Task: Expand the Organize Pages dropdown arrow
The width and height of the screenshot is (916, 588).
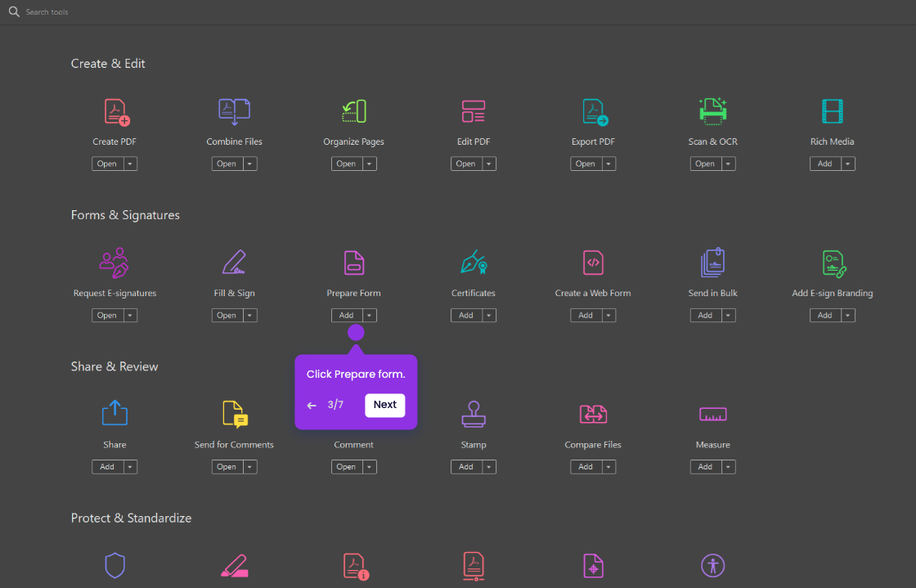Action: (x=369, y=164)
